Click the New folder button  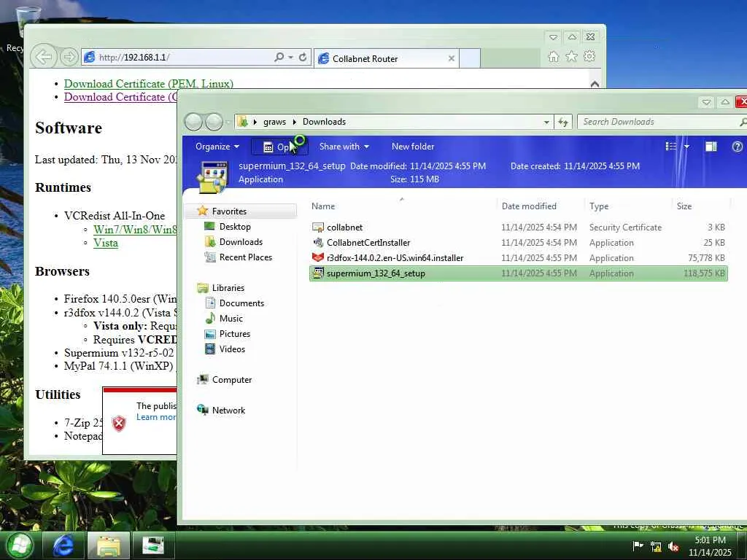[x=413, y=147]
